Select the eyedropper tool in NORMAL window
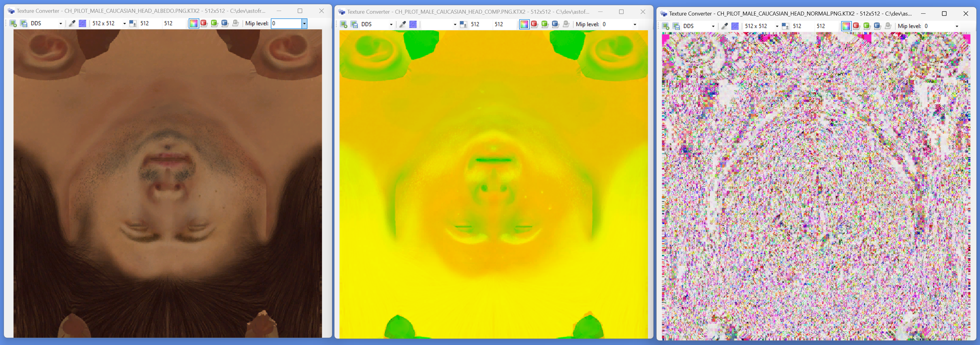Screen dimensions: 980x345 pos(725,26)
